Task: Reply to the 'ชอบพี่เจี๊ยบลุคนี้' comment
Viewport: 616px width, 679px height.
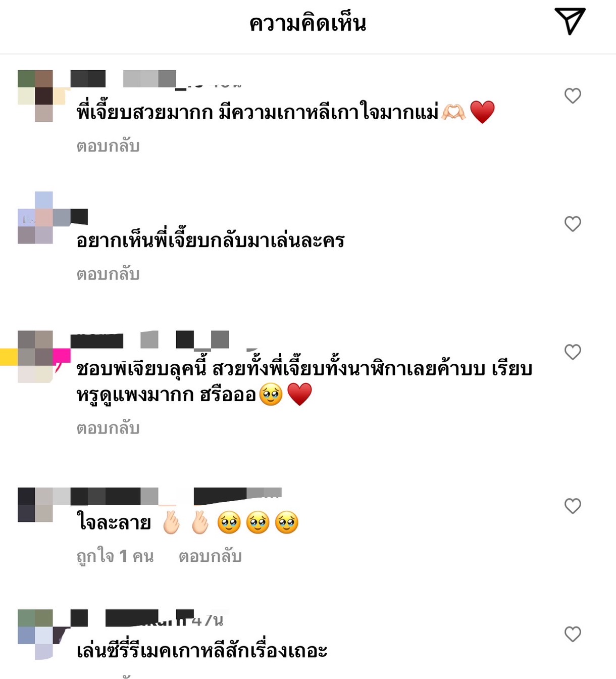Action: point(108,428)
